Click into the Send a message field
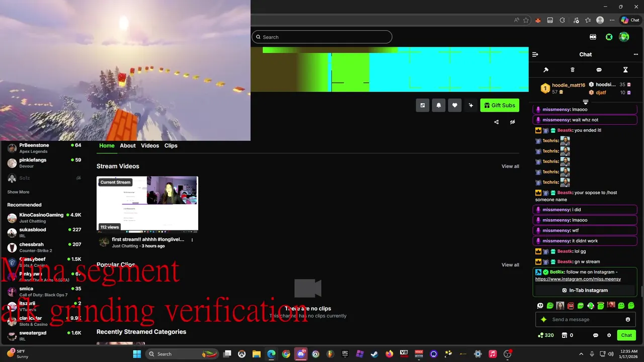 point(585,319)
